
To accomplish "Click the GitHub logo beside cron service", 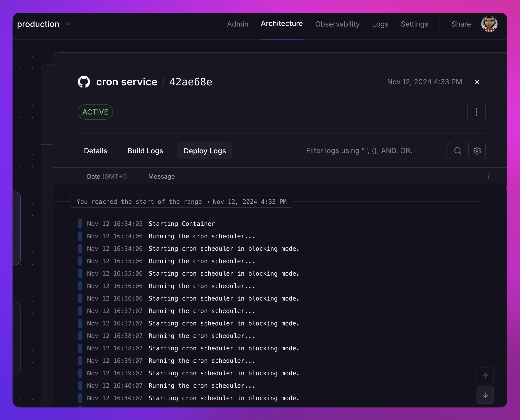I will [x=84, y=82].
